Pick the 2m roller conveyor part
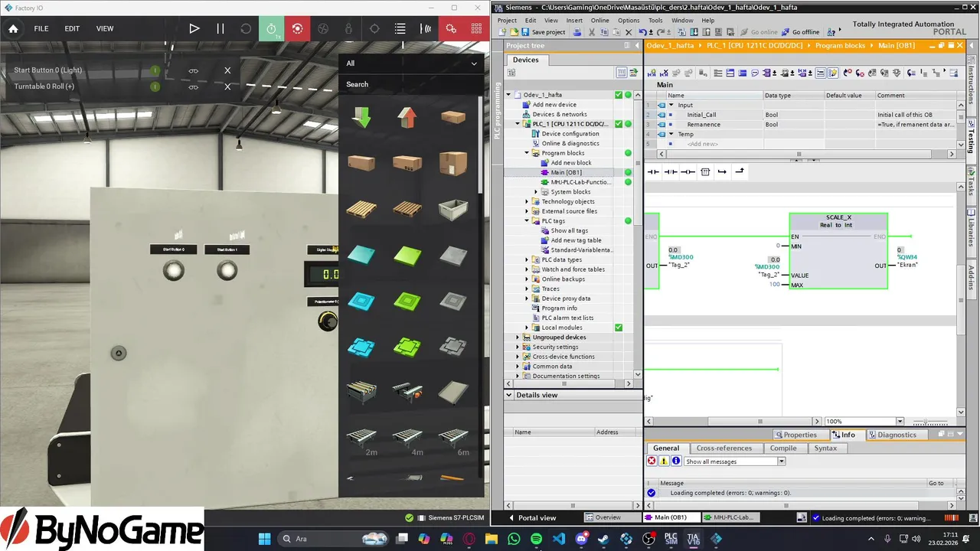This screenshot has height=551, width=980. [x=361, y=439]
